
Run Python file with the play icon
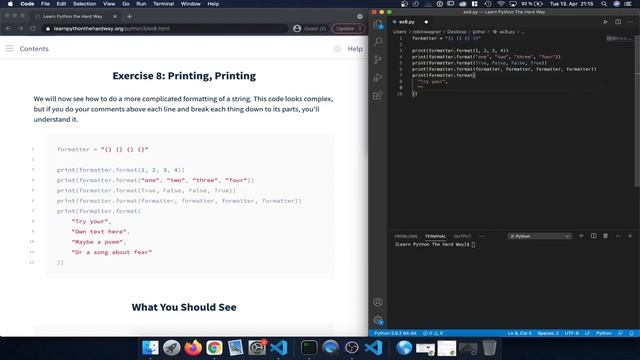(605, 22)
